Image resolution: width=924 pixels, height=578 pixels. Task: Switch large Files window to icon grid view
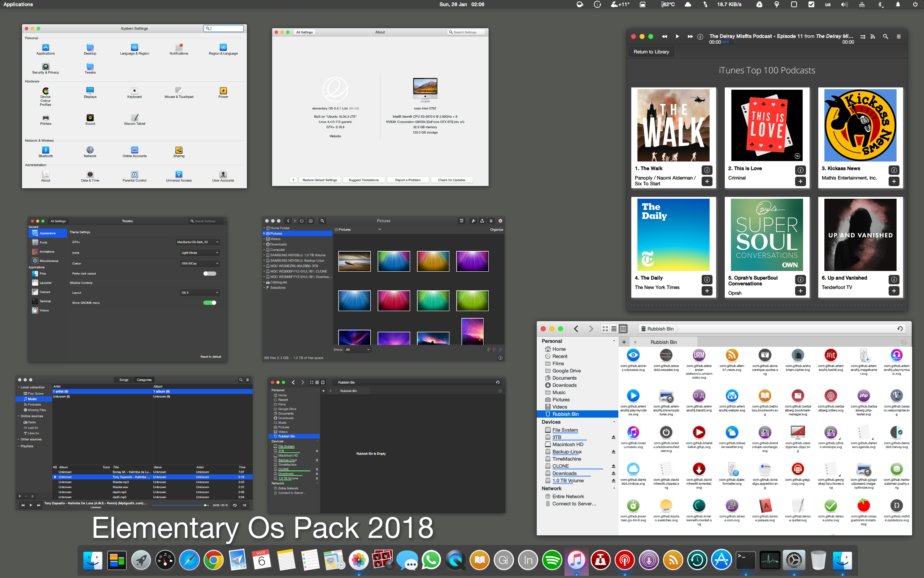[605, 329]
